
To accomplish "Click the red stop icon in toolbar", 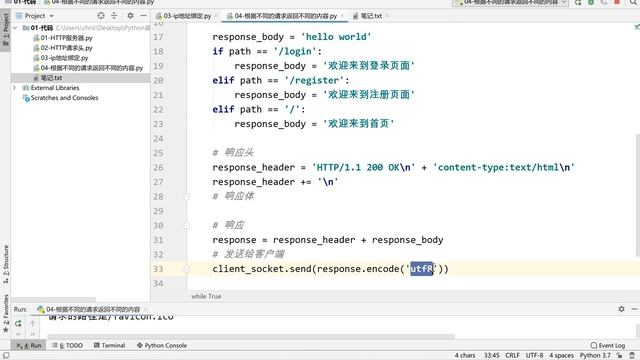I will coord(617,2).
